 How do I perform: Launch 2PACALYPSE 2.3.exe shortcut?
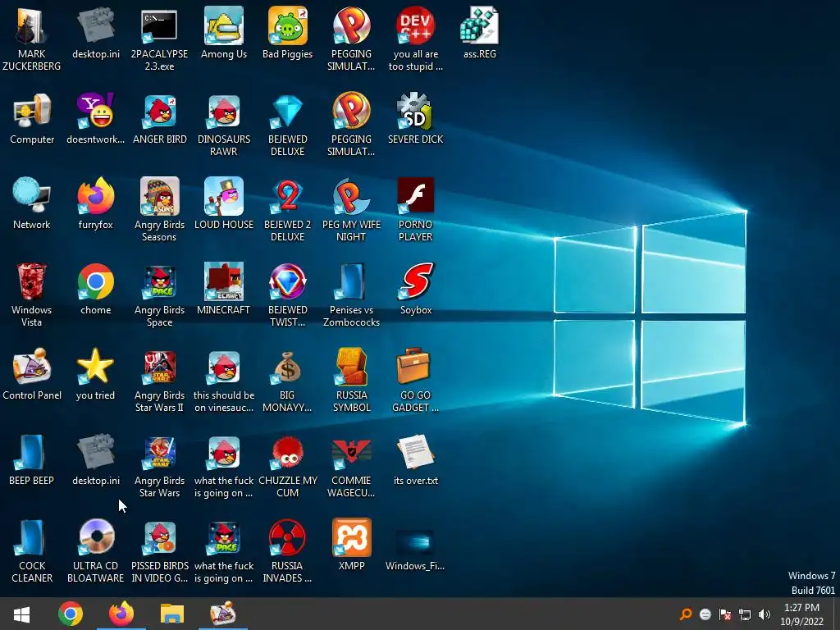tap(159, 39)
